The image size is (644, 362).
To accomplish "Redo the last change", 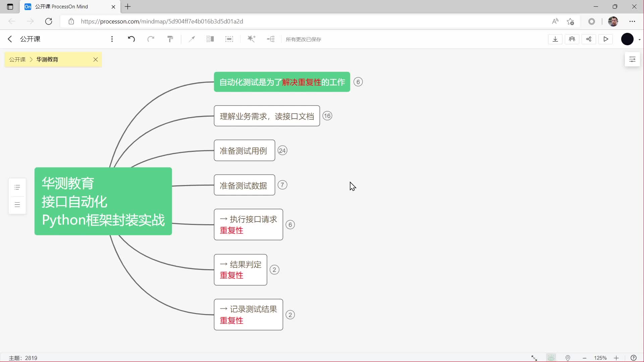I will pos(151,39).
